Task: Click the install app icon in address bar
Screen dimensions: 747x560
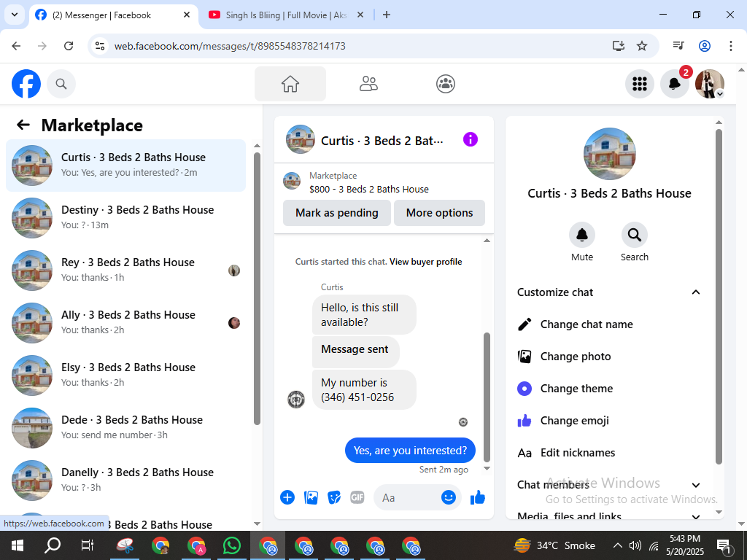Action: pyautogui.click(x=619, y=46)
